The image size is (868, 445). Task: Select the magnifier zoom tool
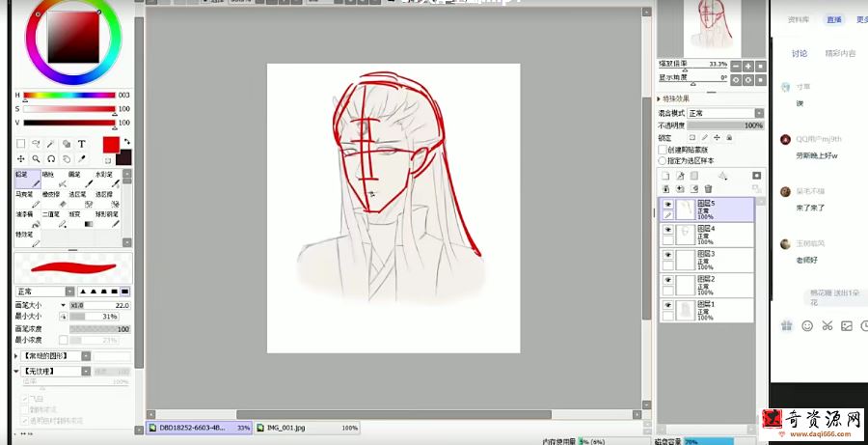tap(36, 159)
